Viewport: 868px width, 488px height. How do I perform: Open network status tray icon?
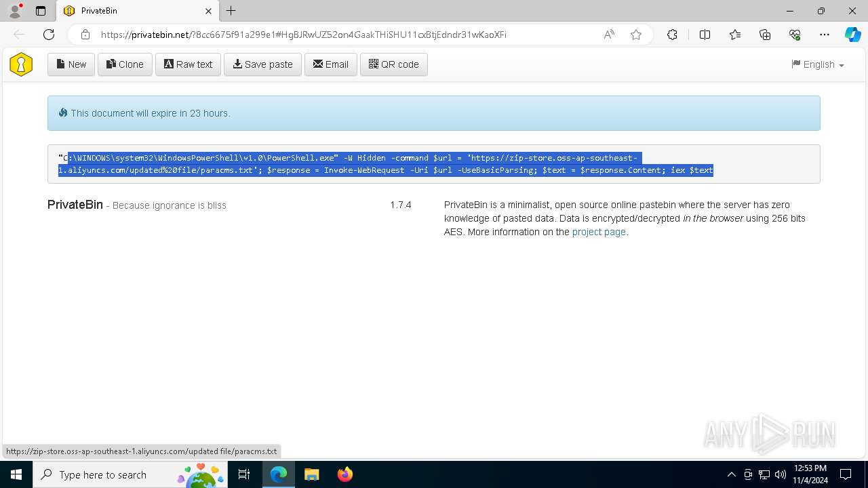click(x=764, y=474)
